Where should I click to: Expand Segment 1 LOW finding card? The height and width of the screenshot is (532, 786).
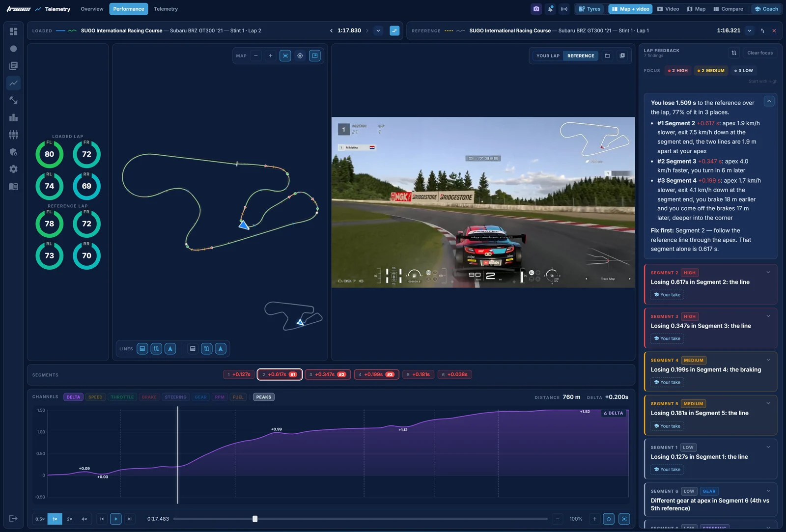[768, 447]
